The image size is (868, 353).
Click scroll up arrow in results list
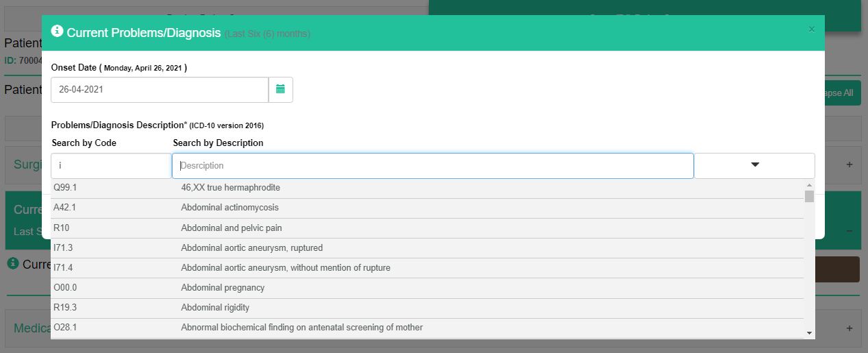pyautogui.click(x=809, y=185)
